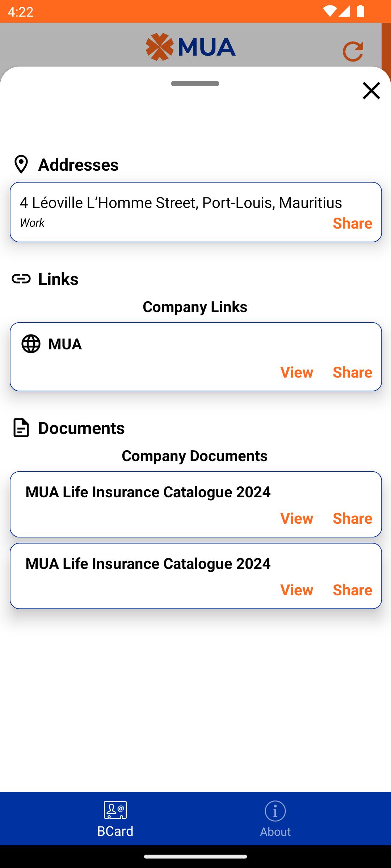Share the second Life Insurance Catalogue 2024
Screen dimensions: 391x868
pos(352,590)
